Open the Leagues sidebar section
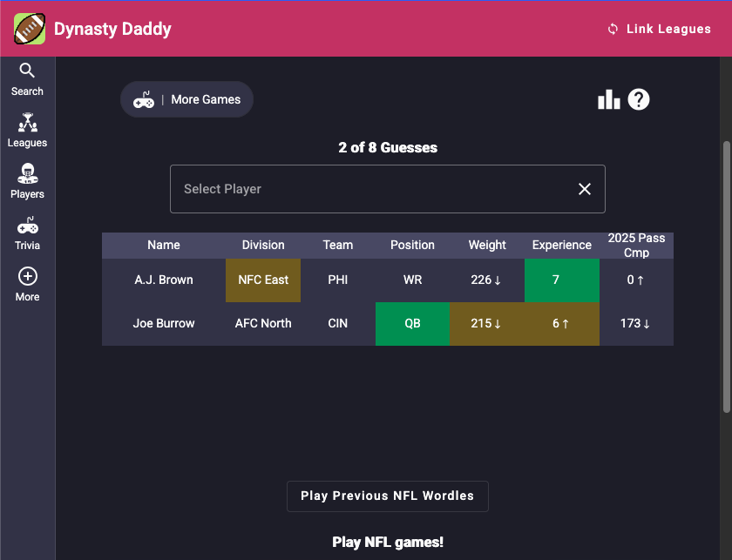732x560 pixels. [x=27, y=131]
